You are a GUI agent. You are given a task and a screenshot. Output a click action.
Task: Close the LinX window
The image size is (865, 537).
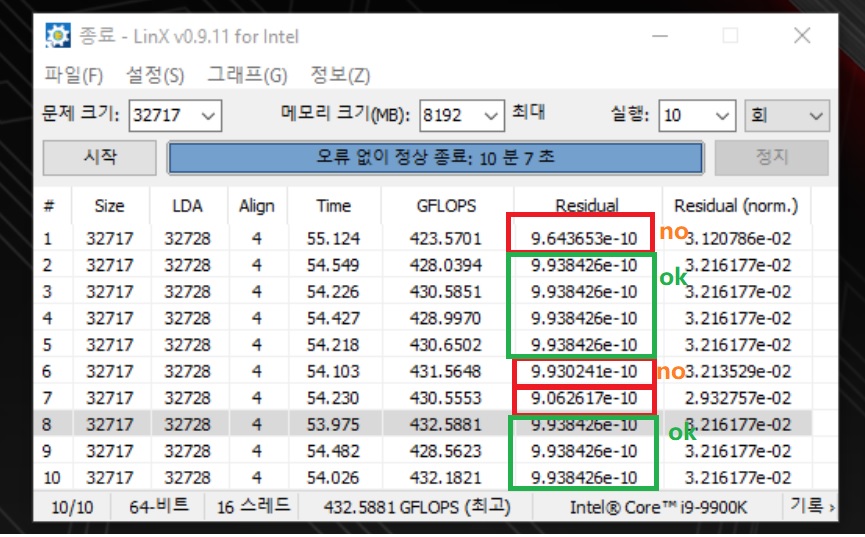tap(802, 36)
